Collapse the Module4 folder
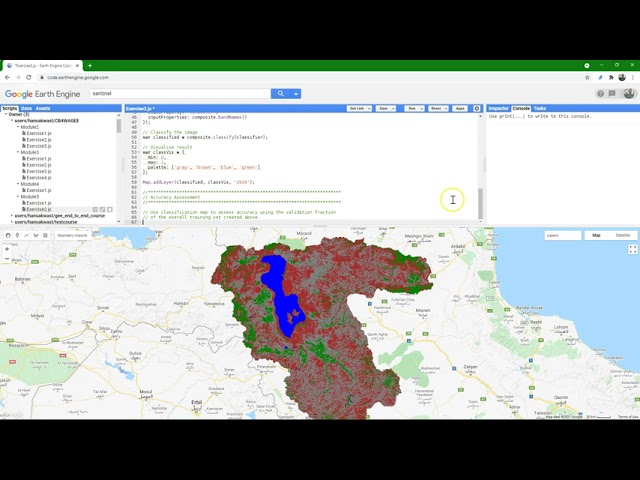The height and width of the screenshot is (480, 640). pos(18,184)
